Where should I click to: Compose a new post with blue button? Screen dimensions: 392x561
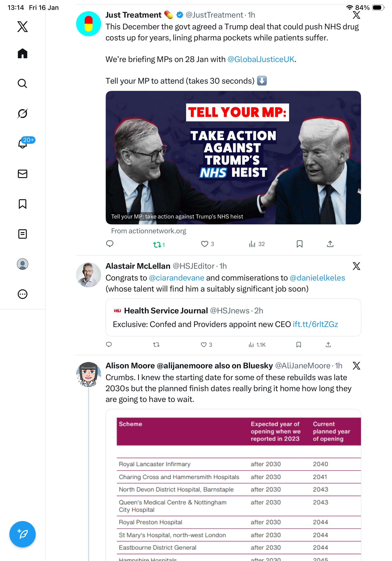click(23, 534)
